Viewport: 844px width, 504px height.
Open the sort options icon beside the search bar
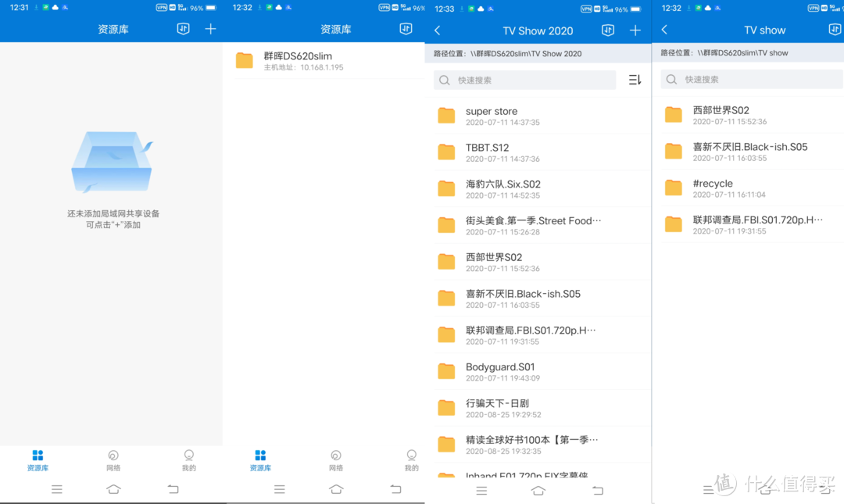click(x=635, y=79)
